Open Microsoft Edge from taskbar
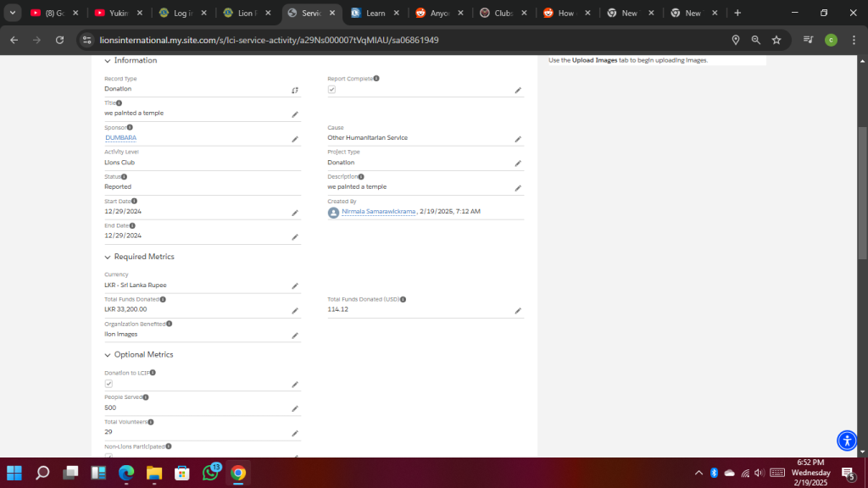This screenshot has height=488, width=868. 126,473
